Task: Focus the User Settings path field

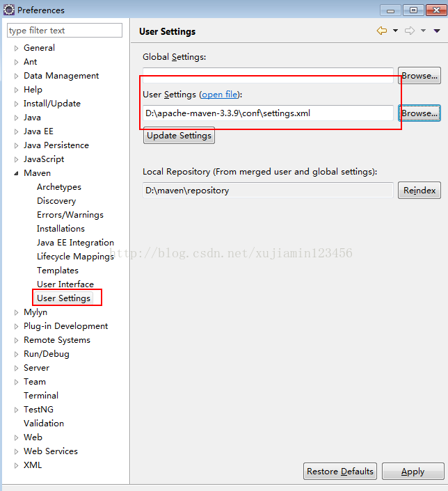Action: coord(268,113)
